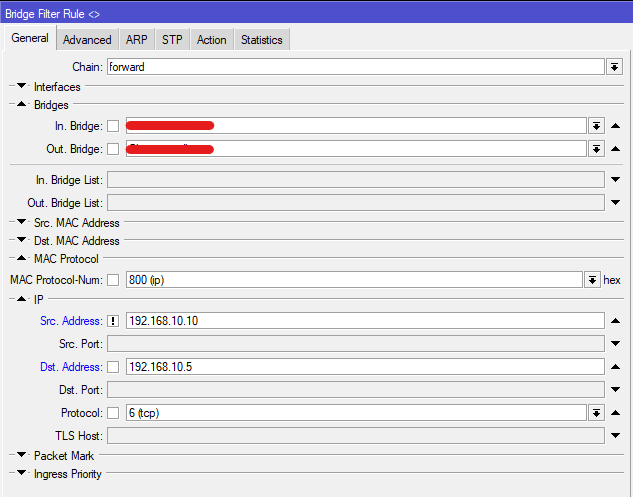Toggle the Src. Address invert checkbox
This screenshot has height=497, width=633.
[113, 321]
